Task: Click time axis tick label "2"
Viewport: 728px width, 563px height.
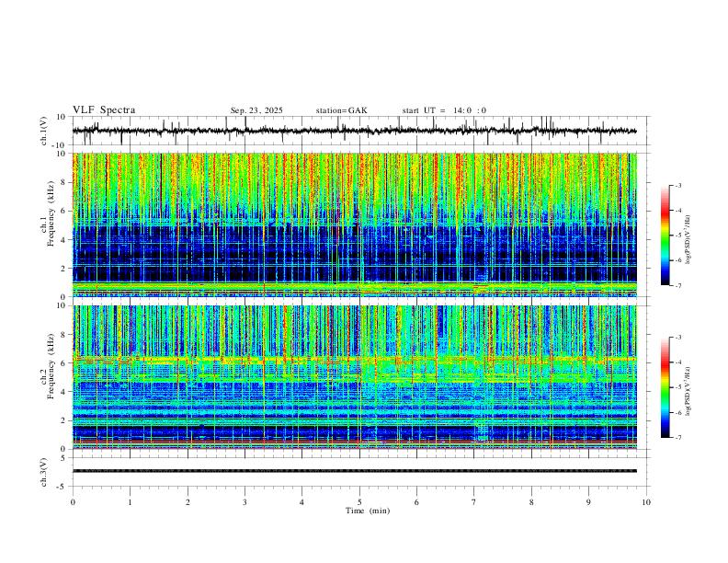Action: point(188,502)
